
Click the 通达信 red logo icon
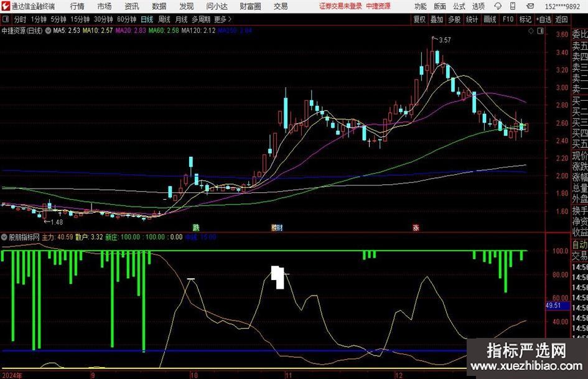pos(6,6)
